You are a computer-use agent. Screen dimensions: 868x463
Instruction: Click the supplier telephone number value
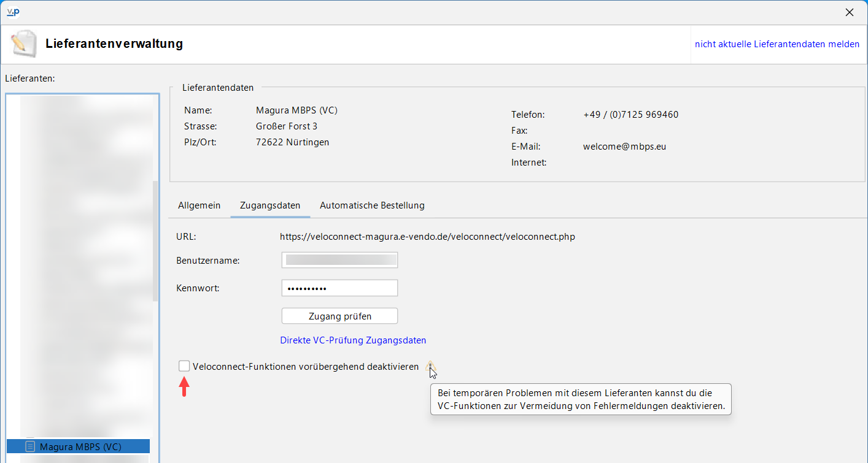pos(630,115)
